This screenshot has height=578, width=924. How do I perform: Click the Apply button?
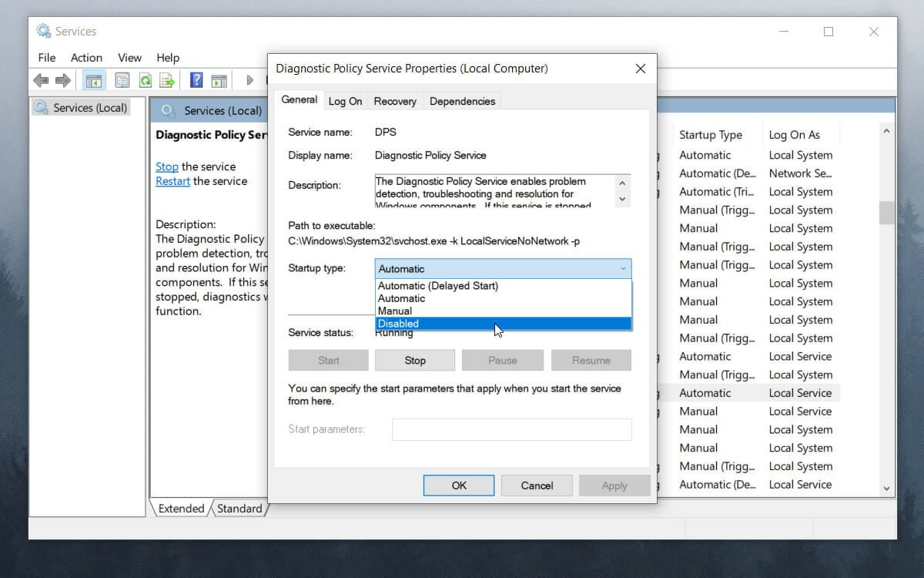(614, 486)
